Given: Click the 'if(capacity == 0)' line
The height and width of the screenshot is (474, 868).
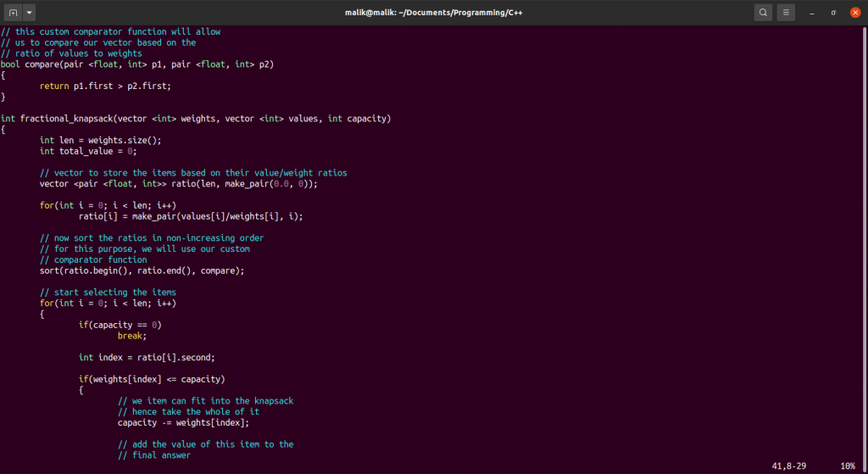Looking at the screenshot, I should tap(120, 325).
